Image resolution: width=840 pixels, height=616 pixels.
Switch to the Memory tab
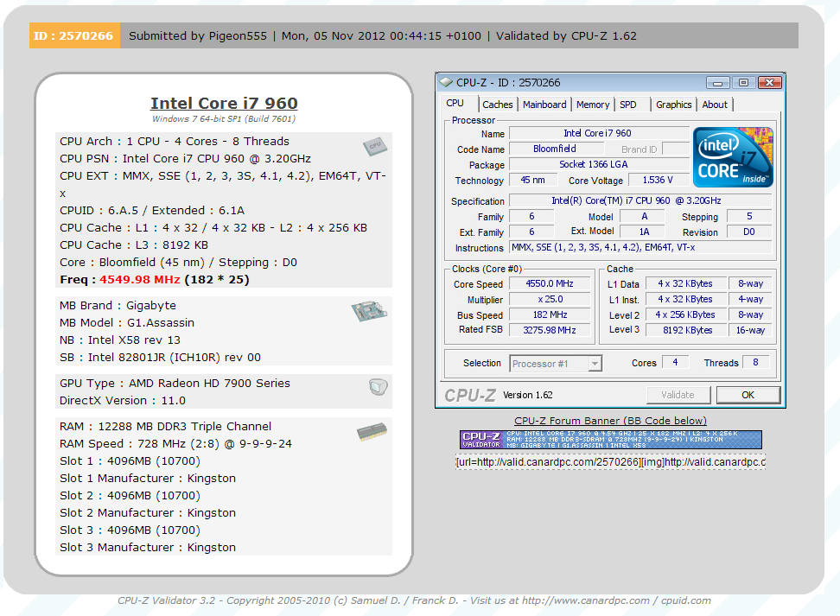click(x=593, y=105)
